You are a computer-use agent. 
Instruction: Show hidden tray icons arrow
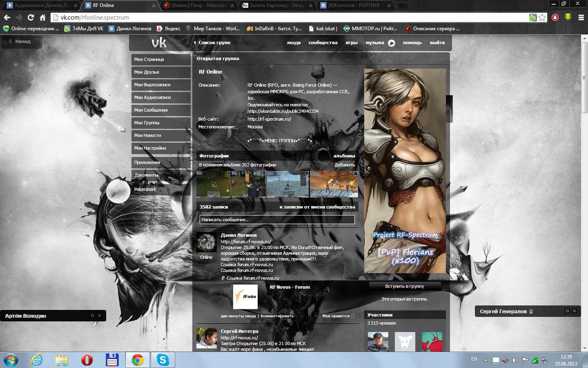pyautogui.click(x=486, y=360)
